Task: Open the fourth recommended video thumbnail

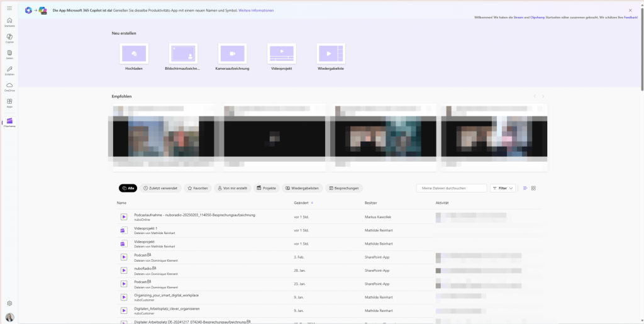Action: (x=494, y=139)
